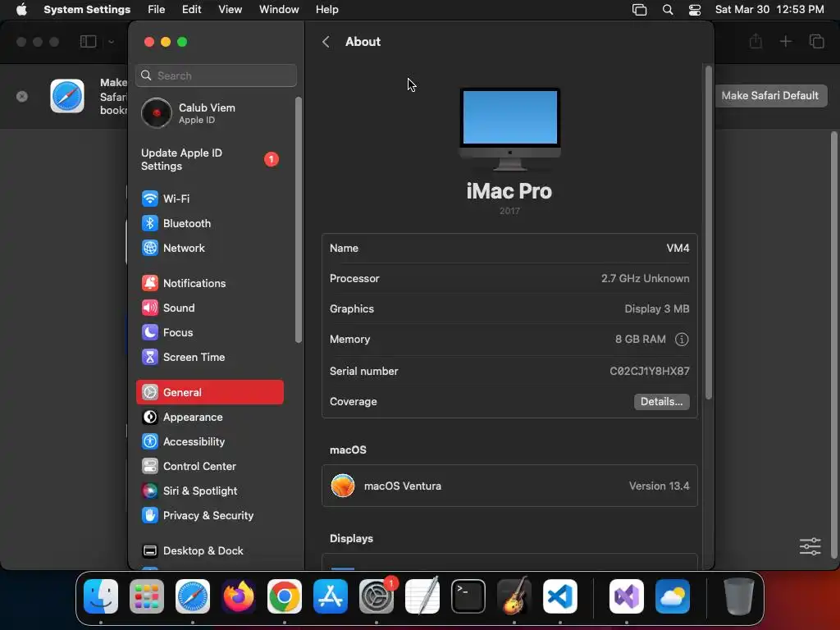Open Wi-Fi settings in sidebar

pos(209,199)
